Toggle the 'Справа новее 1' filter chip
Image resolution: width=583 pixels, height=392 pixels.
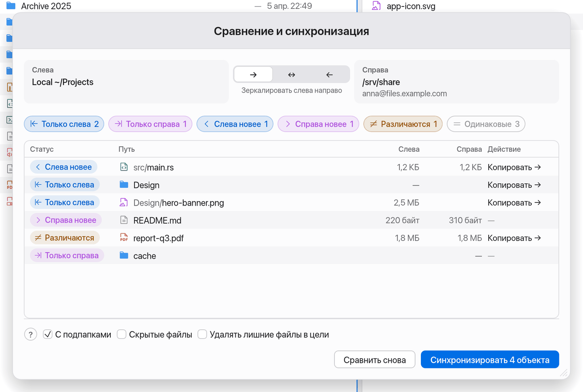click(x=318, y=124)
